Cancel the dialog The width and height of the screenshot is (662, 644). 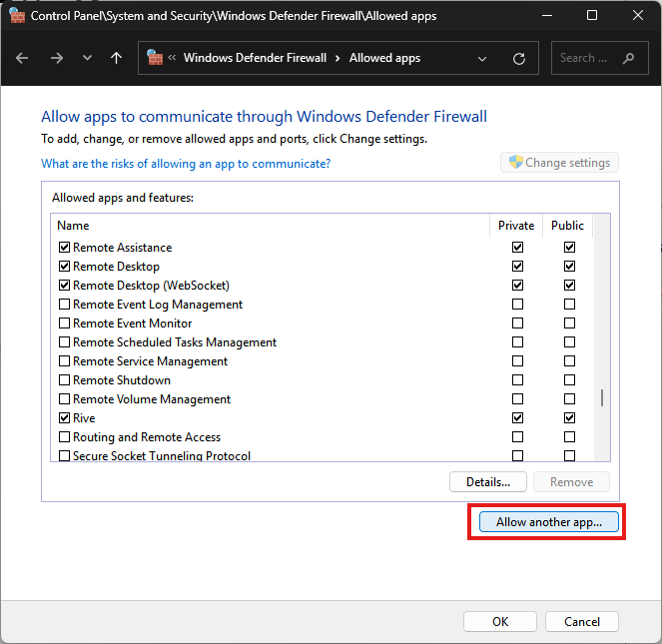(x=582, y=622)
